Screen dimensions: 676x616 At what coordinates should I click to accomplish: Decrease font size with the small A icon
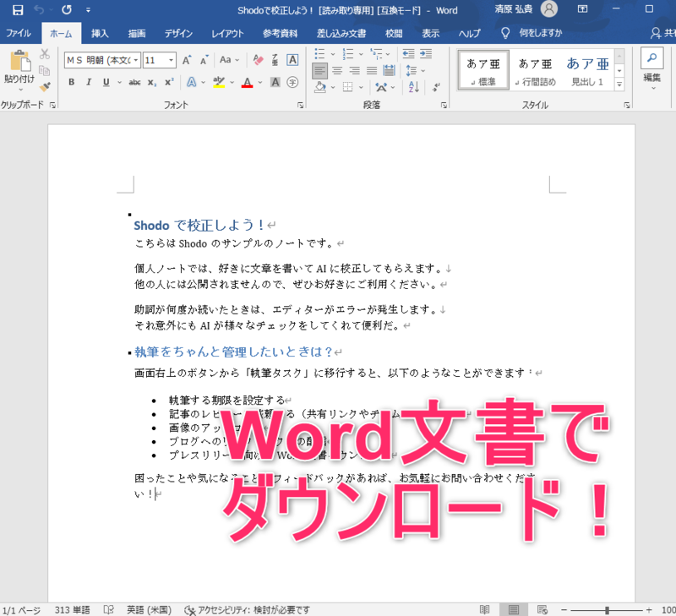point(204,60)
